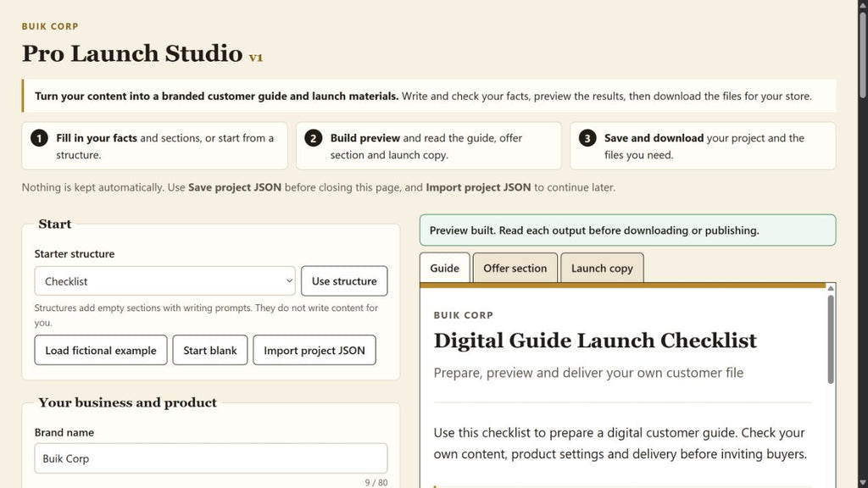Screen dimensions: 868x488
Task: Open the Offer section tab
Action: click(515, 269)
